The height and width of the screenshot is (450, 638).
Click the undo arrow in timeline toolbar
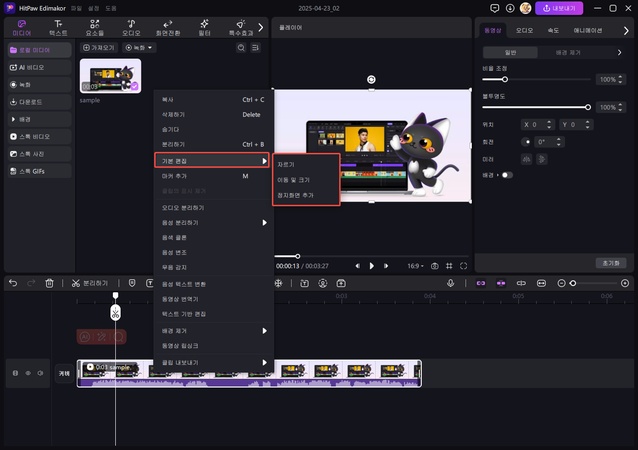tap(13, 283)
